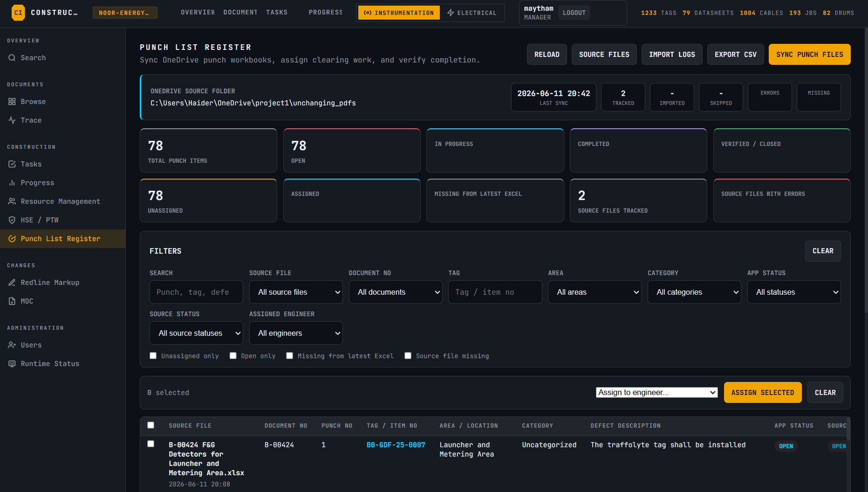Click the HSE / PTW shield icon
This screenshot has height=492, width=868.
pos(12,220)
